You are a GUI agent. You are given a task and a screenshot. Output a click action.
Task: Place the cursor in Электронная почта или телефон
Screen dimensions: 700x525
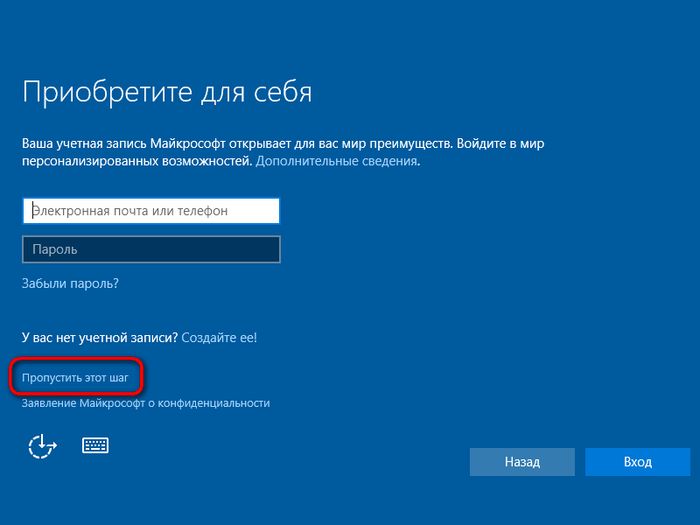(150, 211)
